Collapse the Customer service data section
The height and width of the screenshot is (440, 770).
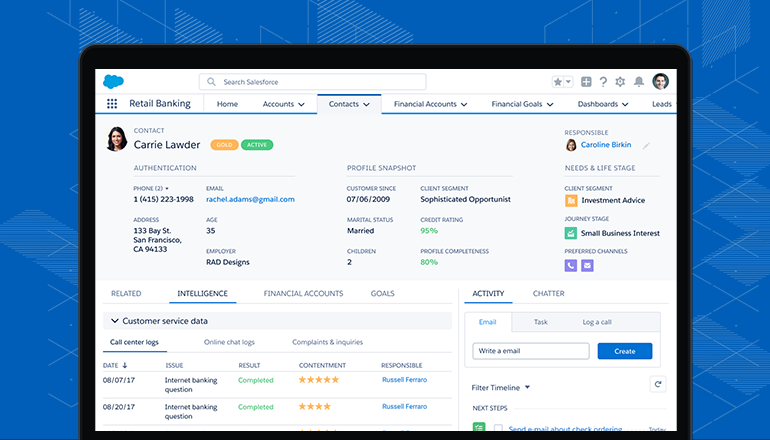[x=114, y=321]
